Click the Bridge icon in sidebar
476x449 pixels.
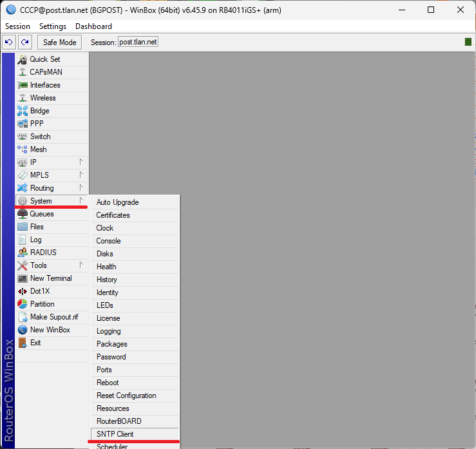point(23,111)
